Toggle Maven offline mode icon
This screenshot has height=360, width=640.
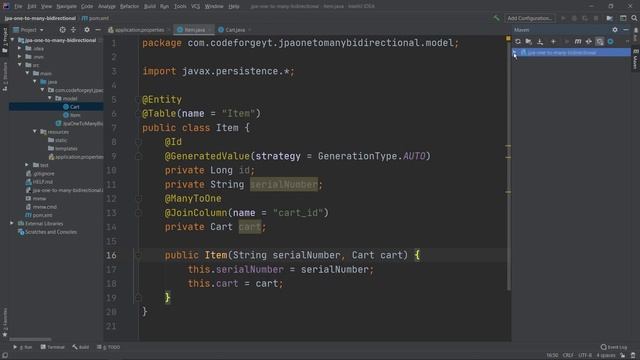[x=589, y=42]
